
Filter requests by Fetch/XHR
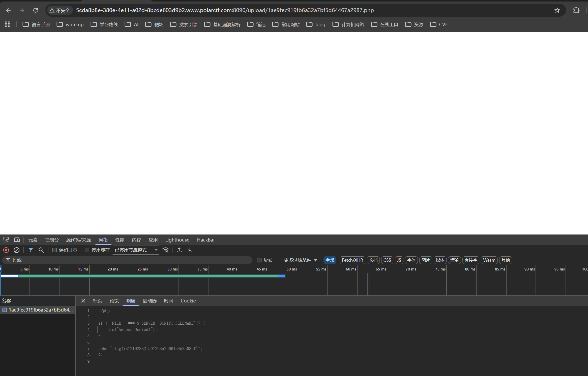click(x=352, y=260)
